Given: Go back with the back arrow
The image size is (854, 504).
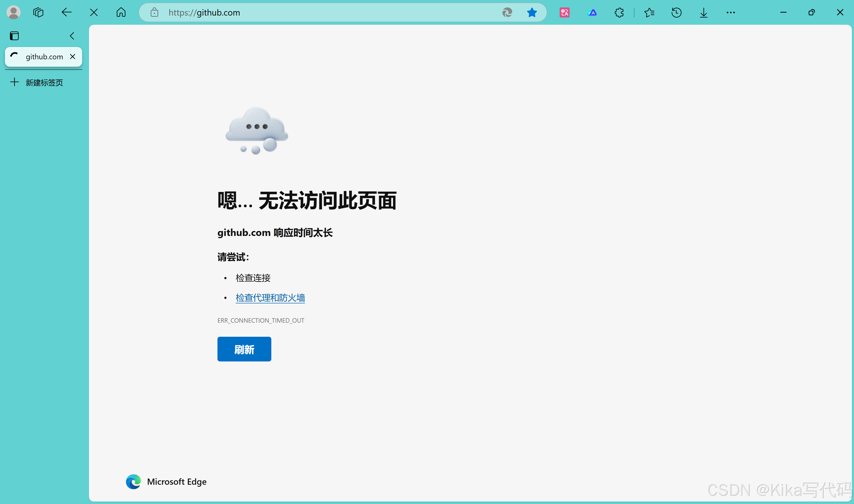Looking at the screenshot, I should click(x=66, y=13).
